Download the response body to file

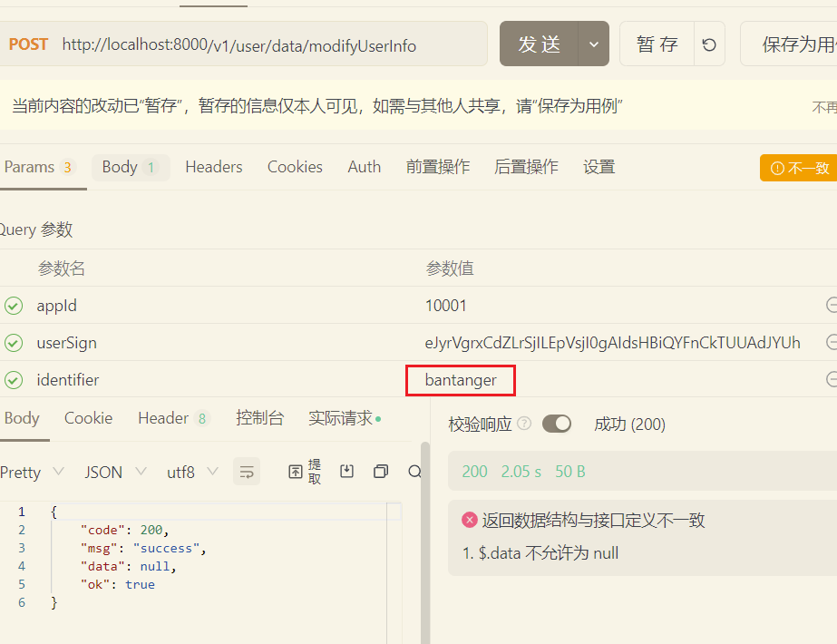tap(346, 472)
